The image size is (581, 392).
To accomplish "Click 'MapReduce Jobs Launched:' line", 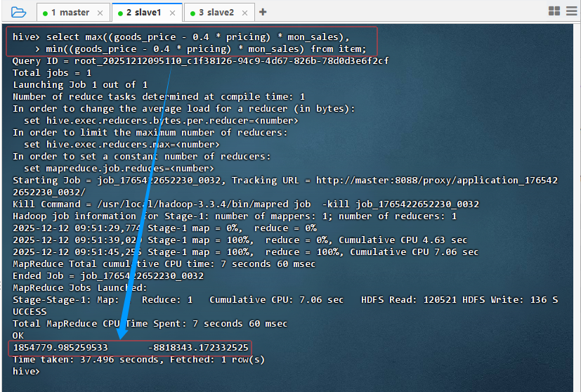I will point(79,287).
